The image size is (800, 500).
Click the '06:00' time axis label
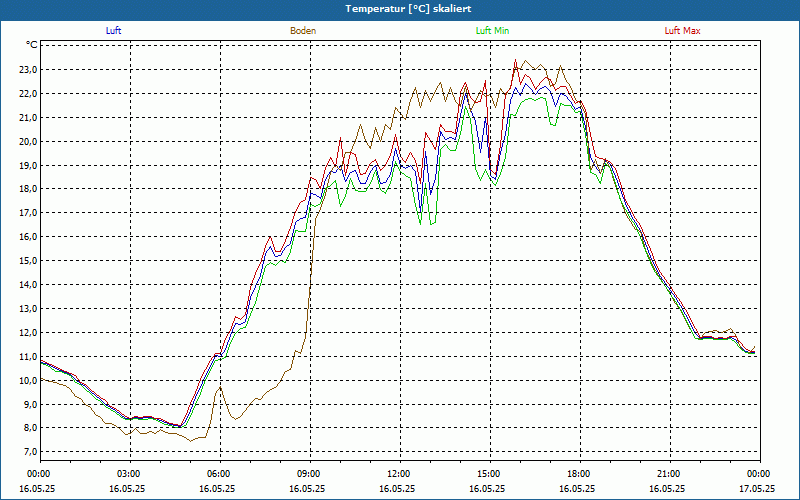(220, 474)
